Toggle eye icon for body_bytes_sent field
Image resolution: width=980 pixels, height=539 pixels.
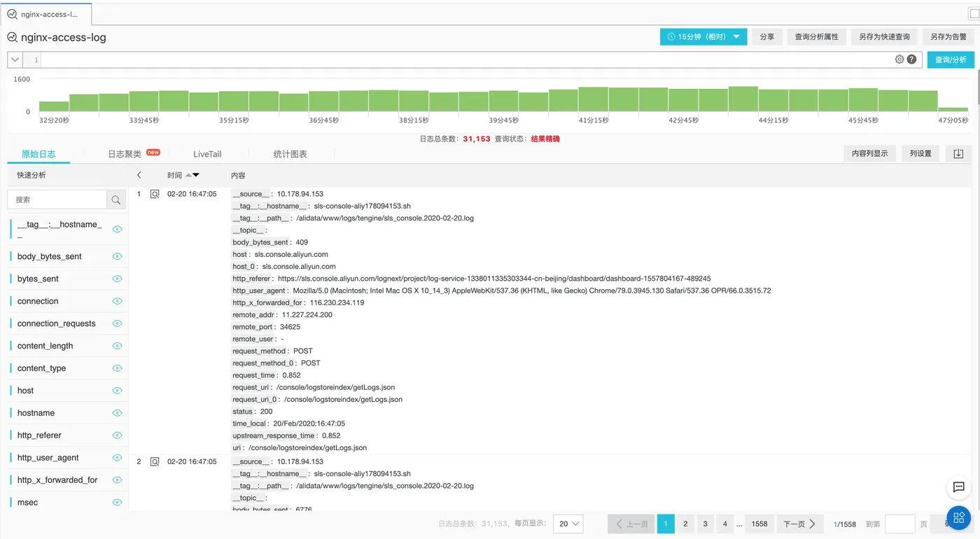[x=117, y=256]
